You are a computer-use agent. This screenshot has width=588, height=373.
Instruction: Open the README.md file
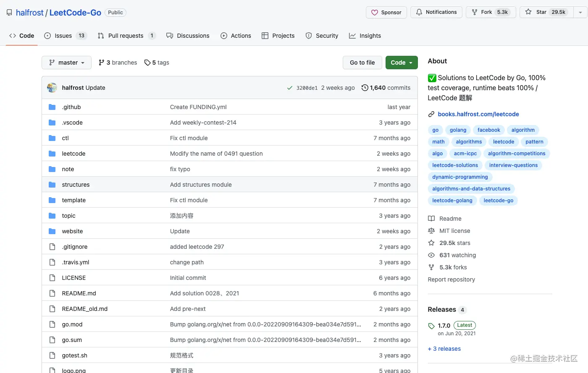(x=79, y=293)
